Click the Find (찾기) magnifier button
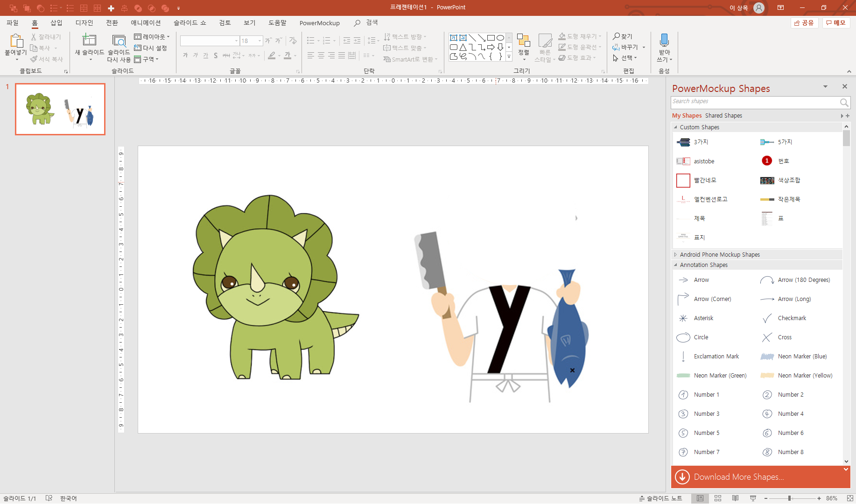Viewport: 856px width, 504px height. pos(622,36)
